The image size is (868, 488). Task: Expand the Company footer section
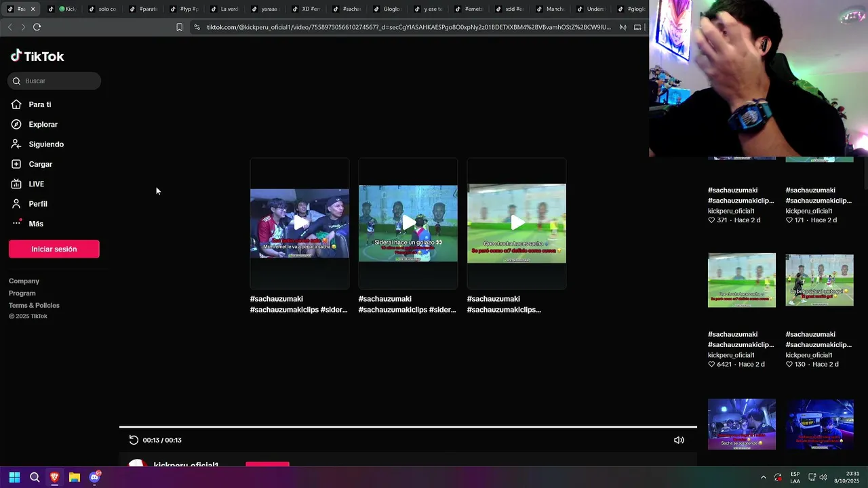pyautogui.click(x=24, y=281)
